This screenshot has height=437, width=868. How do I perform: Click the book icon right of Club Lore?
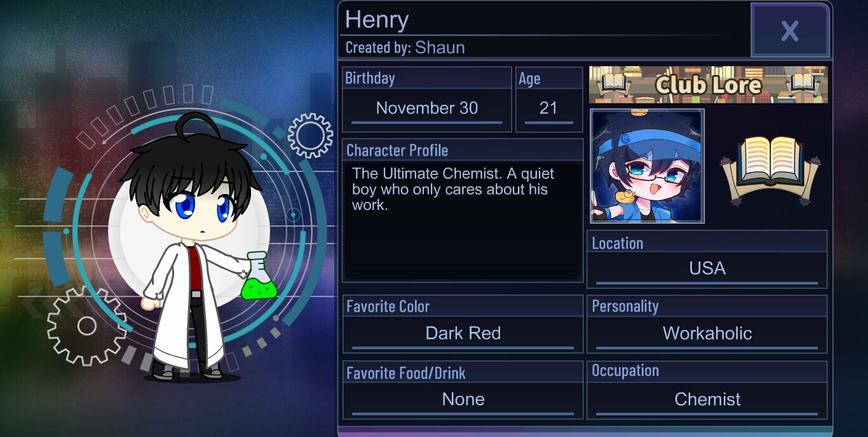[x=803, y=83]
